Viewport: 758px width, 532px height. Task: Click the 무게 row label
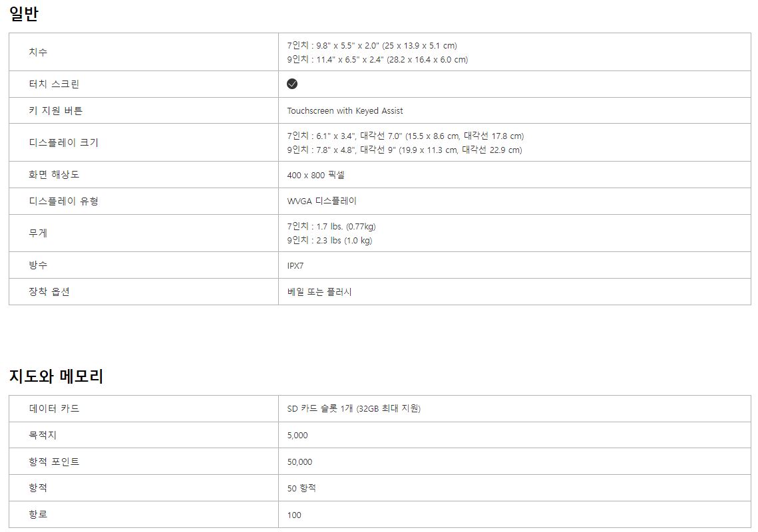(38, 233)
